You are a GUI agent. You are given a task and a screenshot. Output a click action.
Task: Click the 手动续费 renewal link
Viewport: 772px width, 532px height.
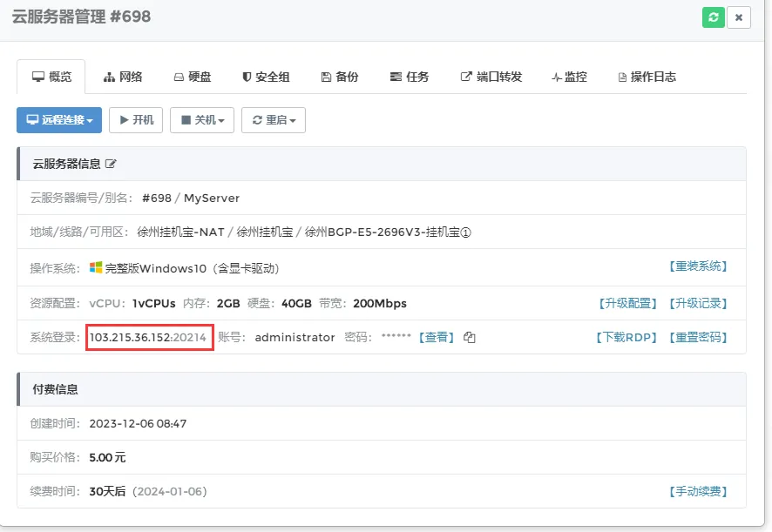697,492
